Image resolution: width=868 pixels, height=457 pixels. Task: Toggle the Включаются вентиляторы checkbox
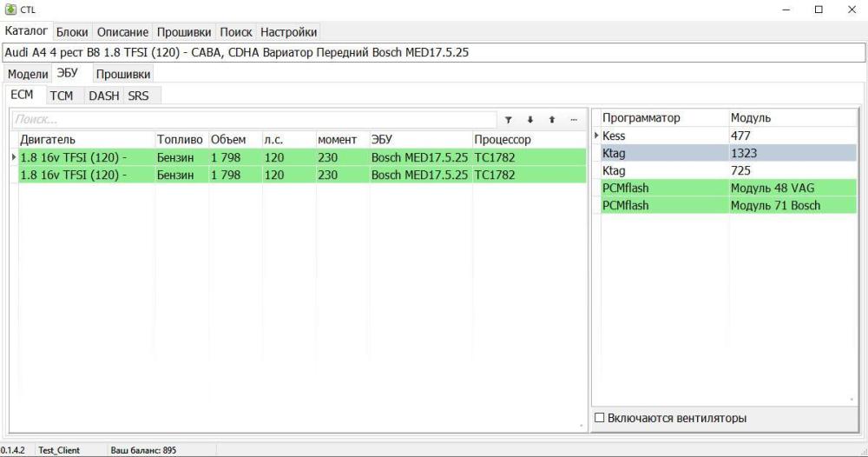599,419
